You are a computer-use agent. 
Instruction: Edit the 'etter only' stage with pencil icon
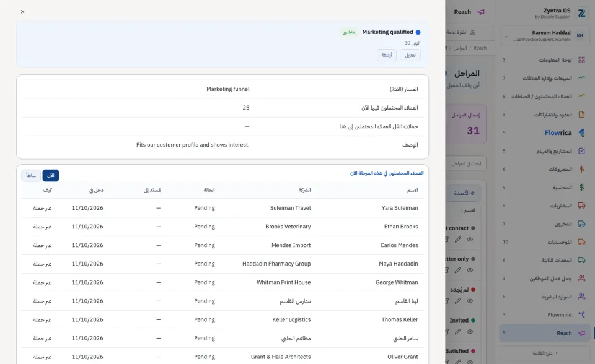(457, 271)
